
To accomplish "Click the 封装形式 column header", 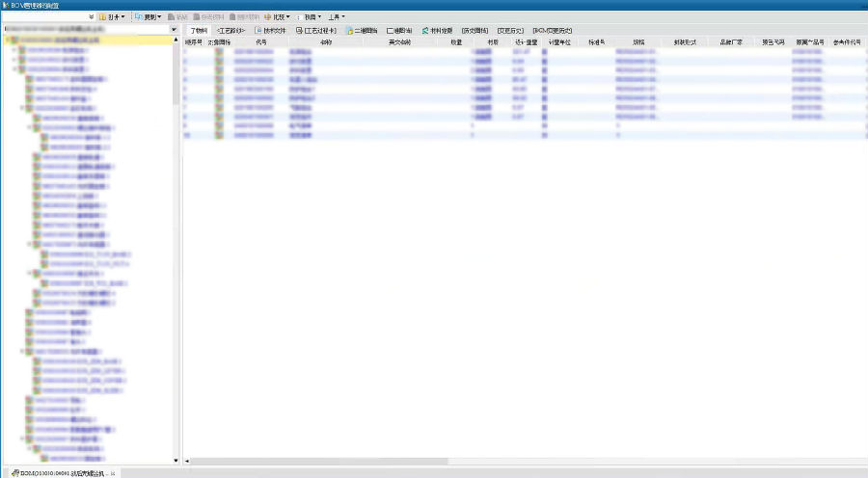I will click(x=685, y=42).
